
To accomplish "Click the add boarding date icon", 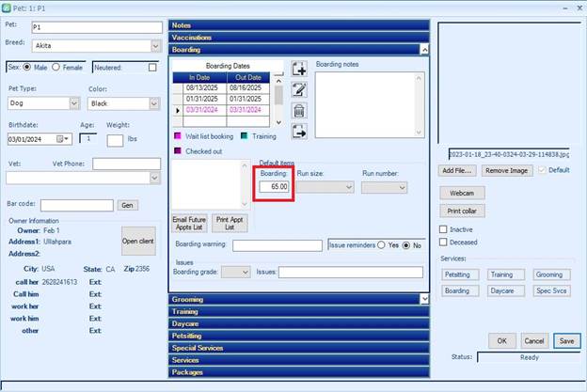I will pyautogui.click(x=299, y=69).
